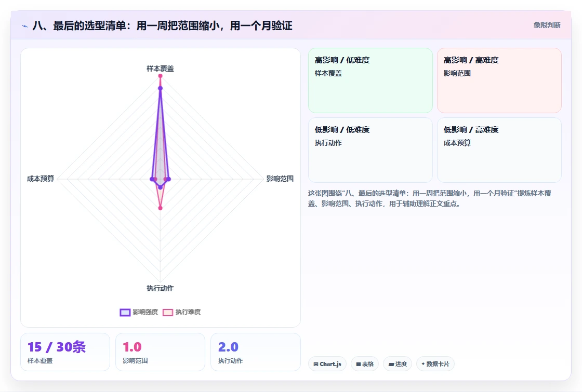Toggle the 执行难度 legend entry
Viewport: 582px width, 392px height.
click(x=182, y=312)
